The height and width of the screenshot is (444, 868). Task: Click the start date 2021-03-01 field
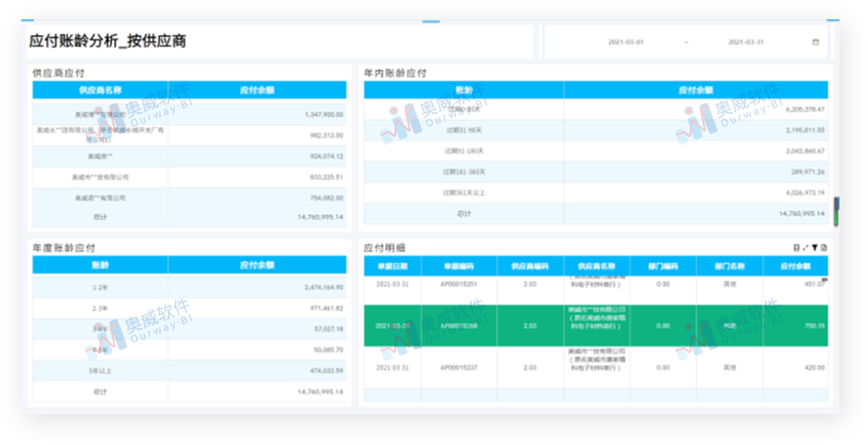(627, 42)
